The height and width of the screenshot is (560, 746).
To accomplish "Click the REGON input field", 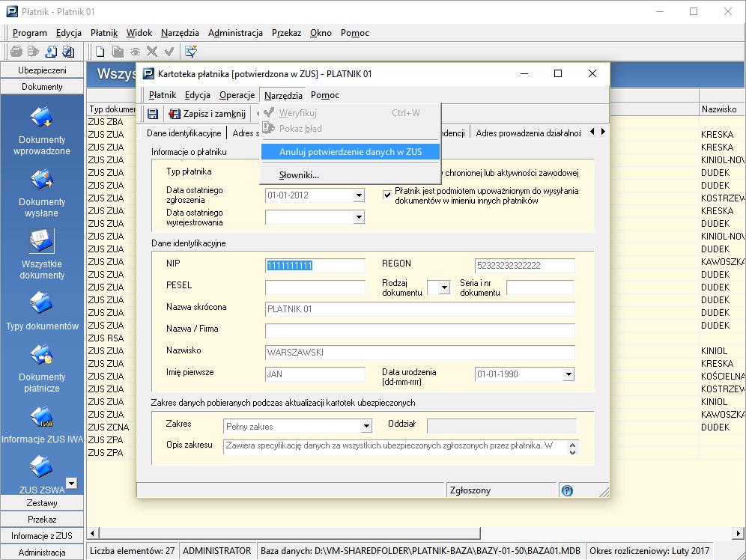I will [x=525, y=265].
